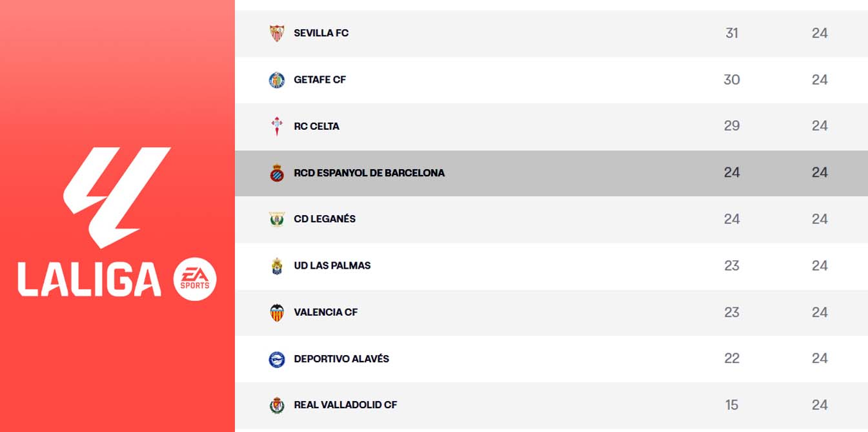868x432 pixels.
Task: Click the LALIGA wordmark text
Action: [89, 280]
